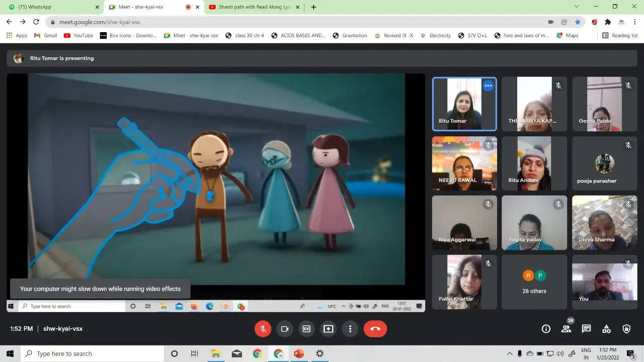Click the Present now screen-share button
The height and width of the screenshot is (362, 644).
coord(329,329)
